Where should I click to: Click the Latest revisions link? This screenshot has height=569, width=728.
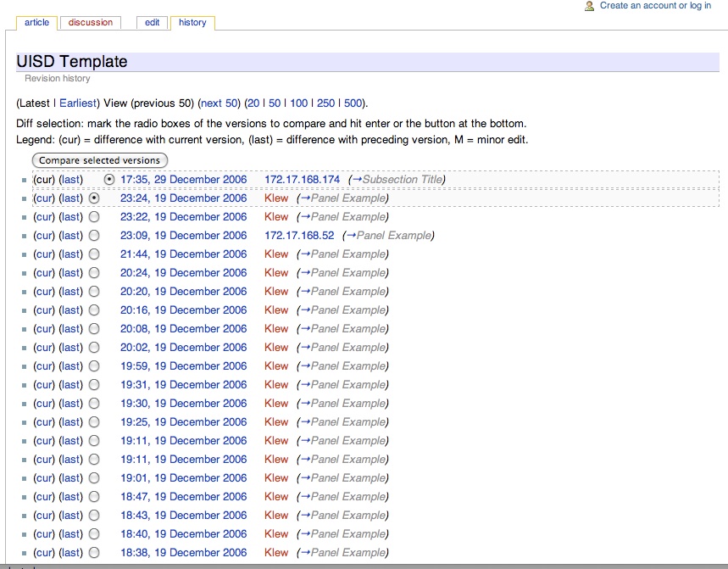(x=35, y=103)
